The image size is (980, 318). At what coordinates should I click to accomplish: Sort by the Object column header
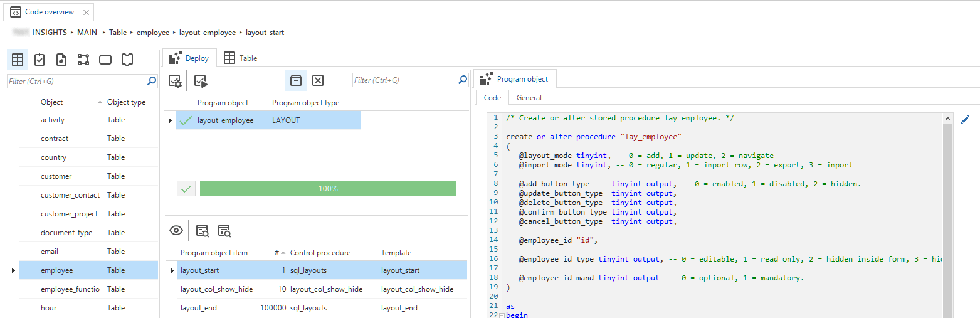pos(52,102)
